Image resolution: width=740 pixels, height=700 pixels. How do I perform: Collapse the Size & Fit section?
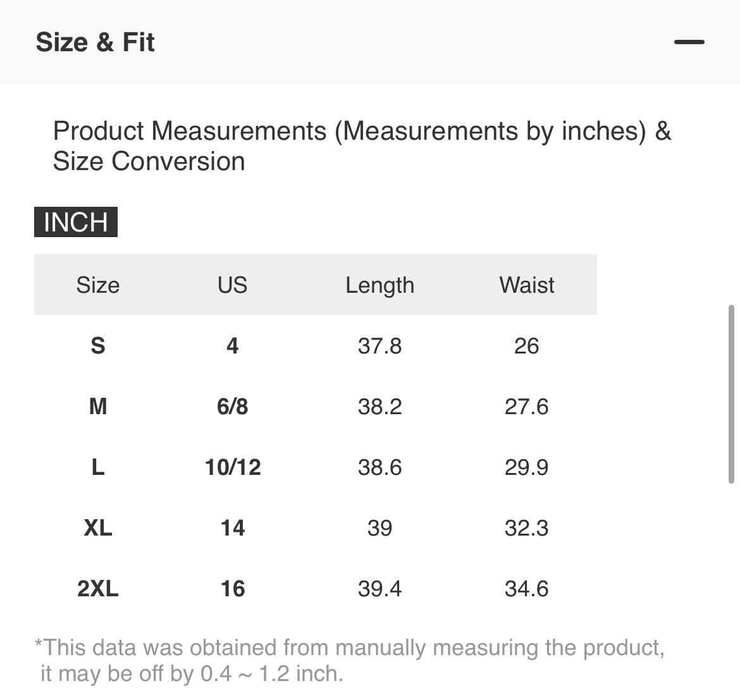coord(689,42)
